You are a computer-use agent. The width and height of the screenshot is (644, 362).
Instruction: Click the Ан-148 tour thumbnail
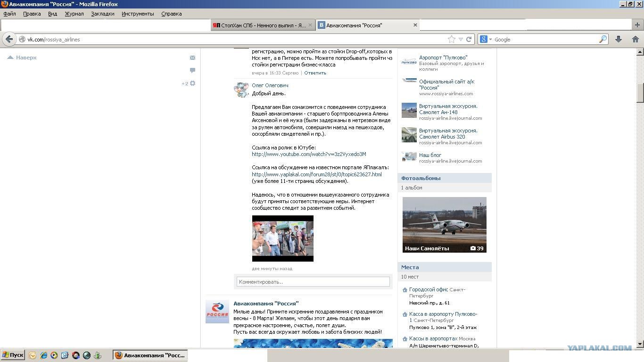click(x=409, y=110)
